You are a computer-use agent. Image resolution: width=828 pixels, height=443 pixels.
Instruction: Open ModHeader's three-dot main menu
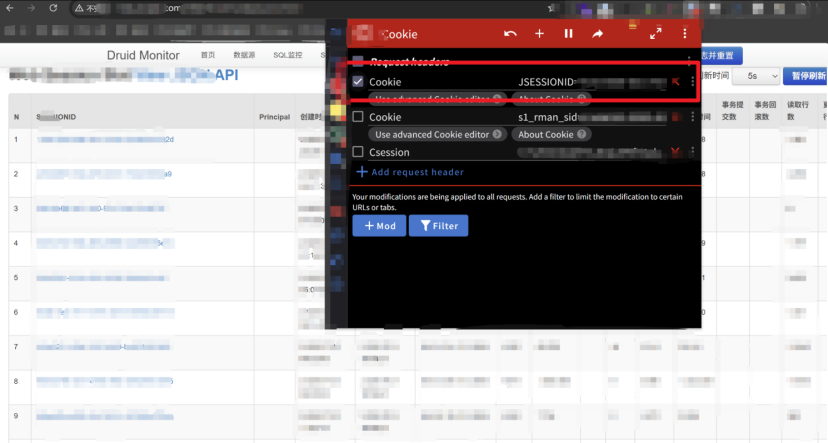pyautogui.click(x=685, y=34)
